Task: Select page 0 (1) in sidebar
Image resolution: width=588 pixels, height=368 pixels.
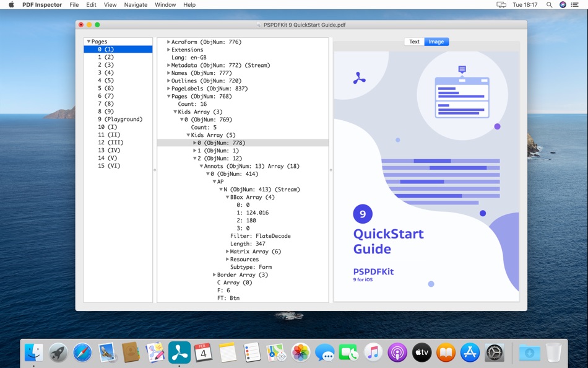Action: 118,49
